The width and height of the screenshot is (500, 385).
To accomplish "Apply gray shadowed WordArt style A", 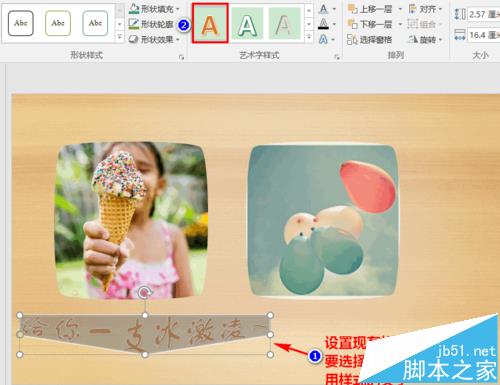I will 284,24.
